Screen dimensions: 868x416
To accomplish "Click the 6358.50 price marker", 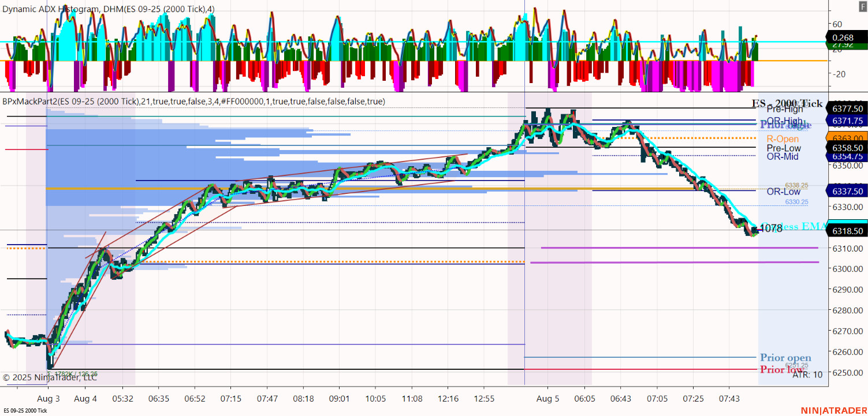I will coord(848,148).
